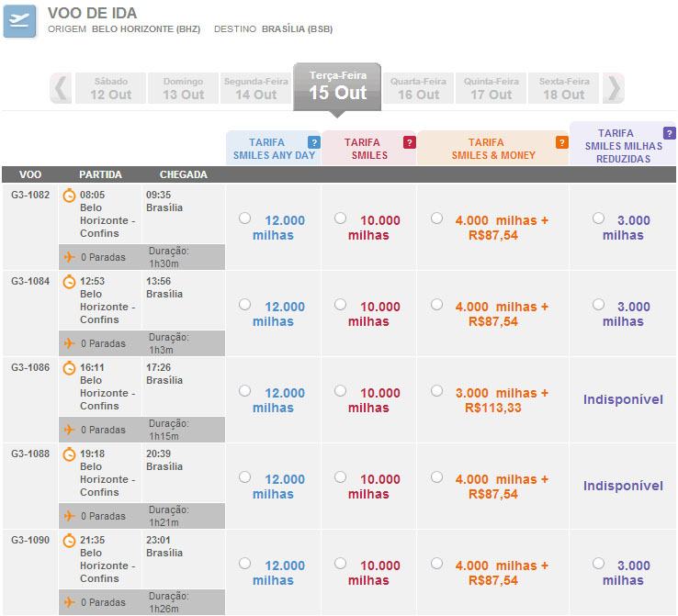Click the clock icon for flight G3-1090
678x616 pixels.
[x=69, y=541]
